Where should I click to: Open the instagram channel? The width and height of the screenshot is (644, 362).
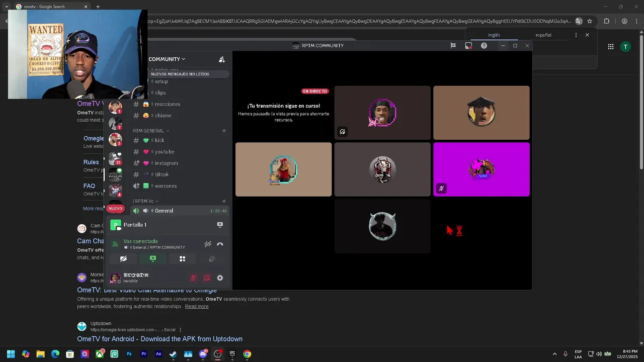[x=180, y=163]
